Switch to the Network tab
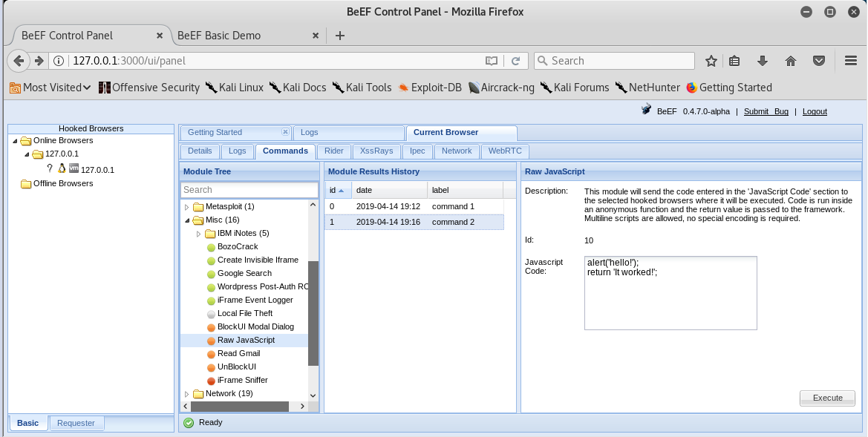 click(457, 151)
